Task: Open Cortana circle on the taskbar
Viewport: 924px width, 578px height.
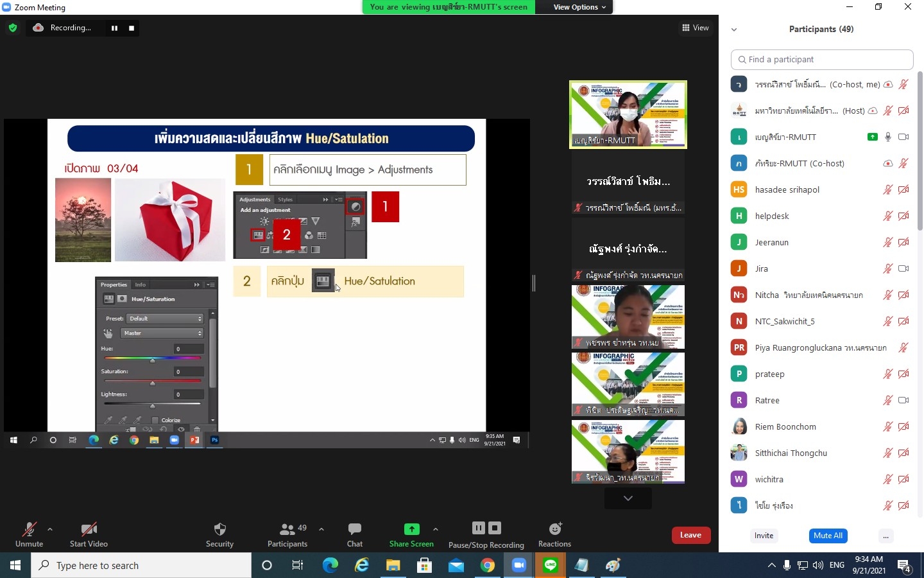Action: 267,565
